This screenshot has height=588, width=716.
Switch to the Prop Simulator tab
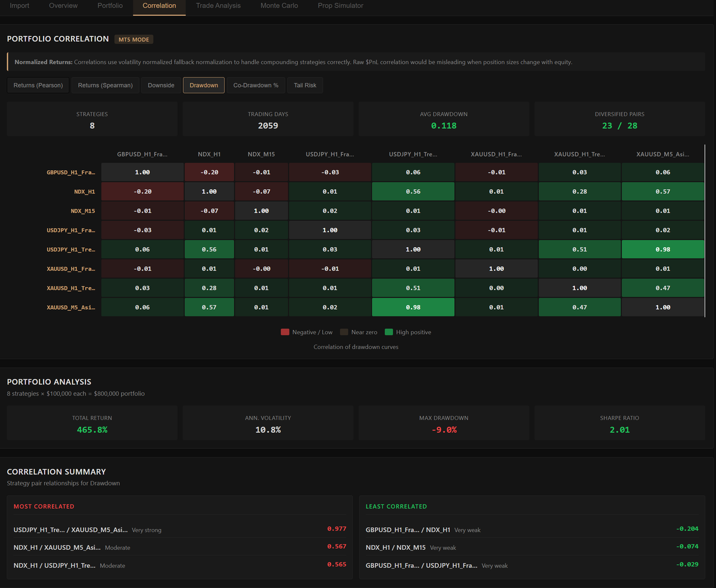click(x=340, y=5)
